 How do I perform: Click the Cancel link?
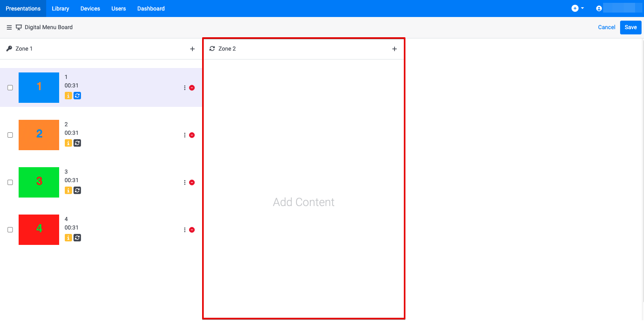pyautogui.click(x=606, y=28)
